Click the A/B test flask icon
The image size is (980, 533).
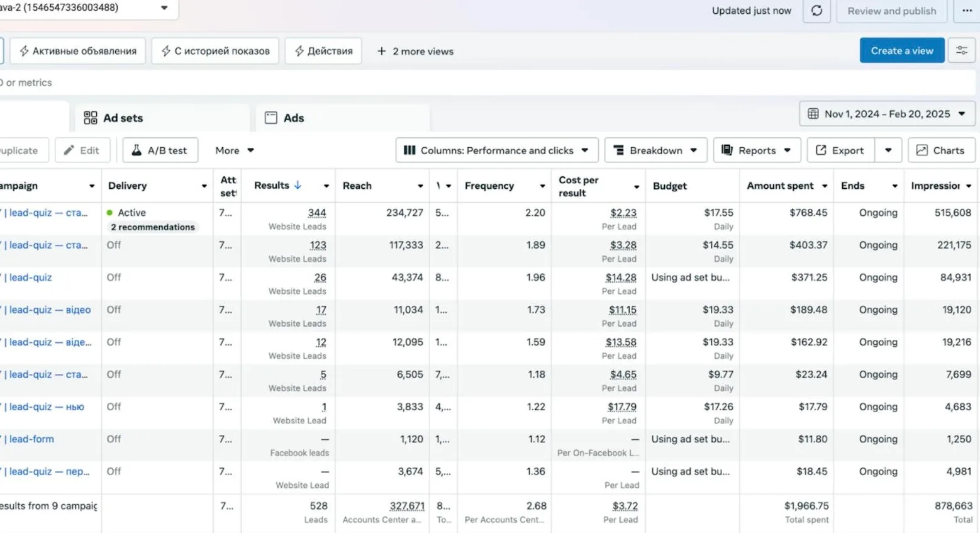tap(136, 150)
